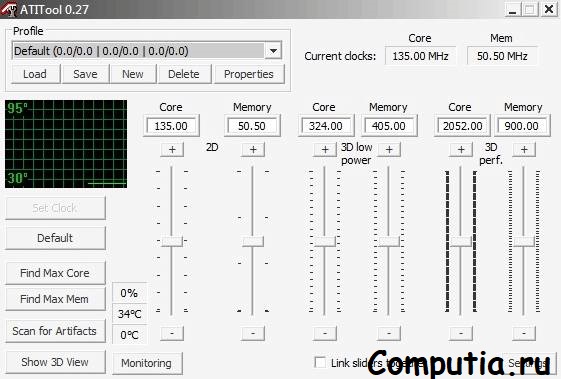Increase 2D Memory clock with plus button

click(253, 150)
